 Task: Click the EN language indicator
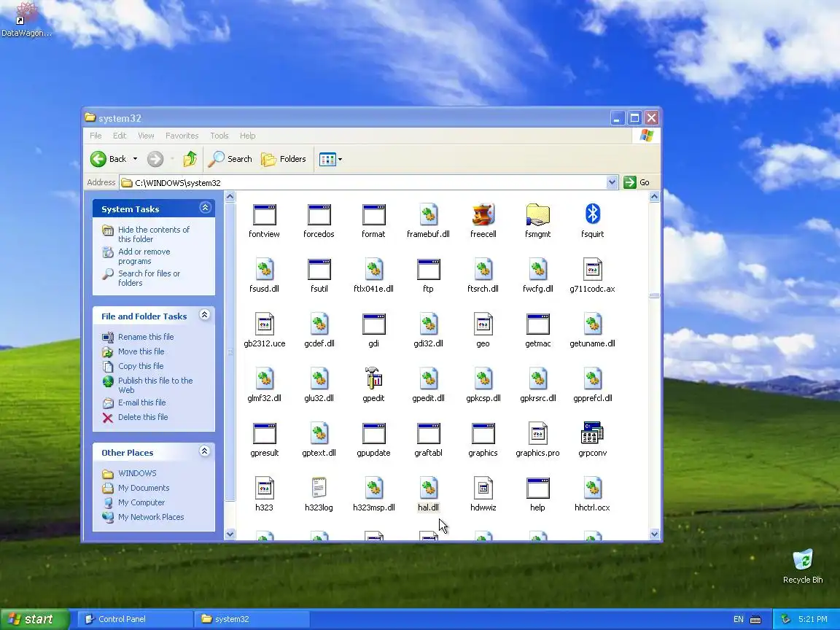pyautogui.click(x=738, y=619)
